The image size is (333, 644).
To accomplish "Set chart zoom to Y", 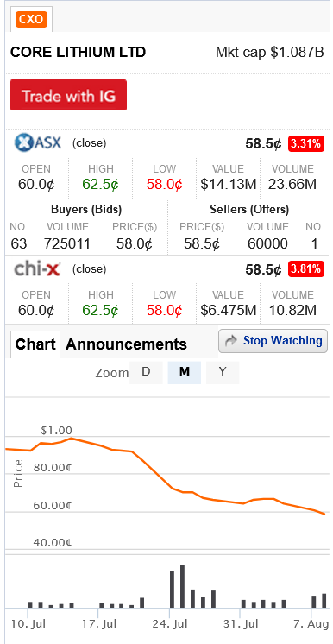I will coord(223,372).
